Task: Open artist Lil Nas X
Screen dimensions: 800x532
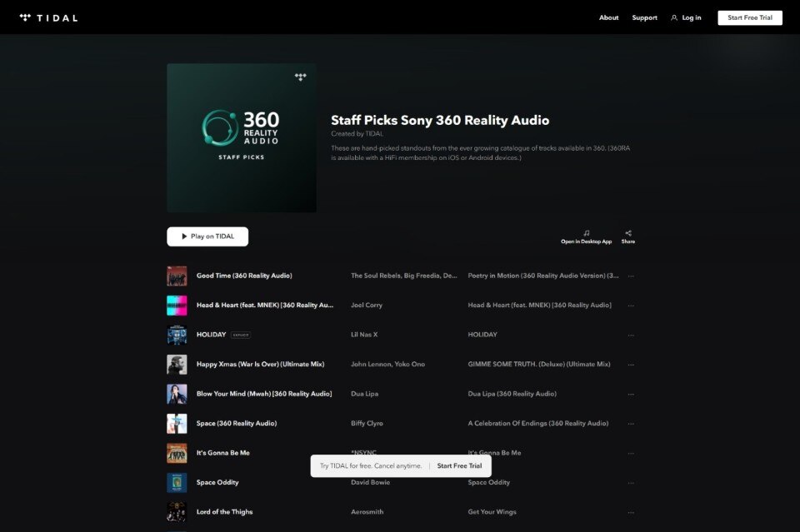Action: pyautogui.click(x=364, y=335)
